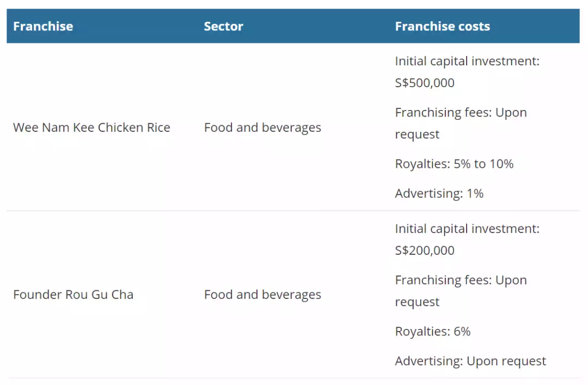Click the word request under Founder Rou Gu Cha fees

pyautogui.click(x=417, y=302)
